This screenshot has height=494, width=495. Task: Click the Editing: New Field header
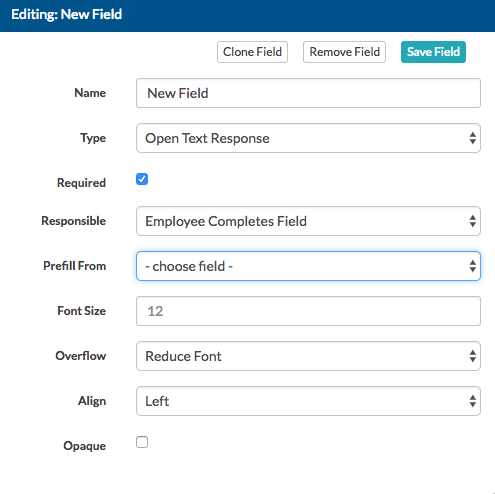click(x=67, y=15)
